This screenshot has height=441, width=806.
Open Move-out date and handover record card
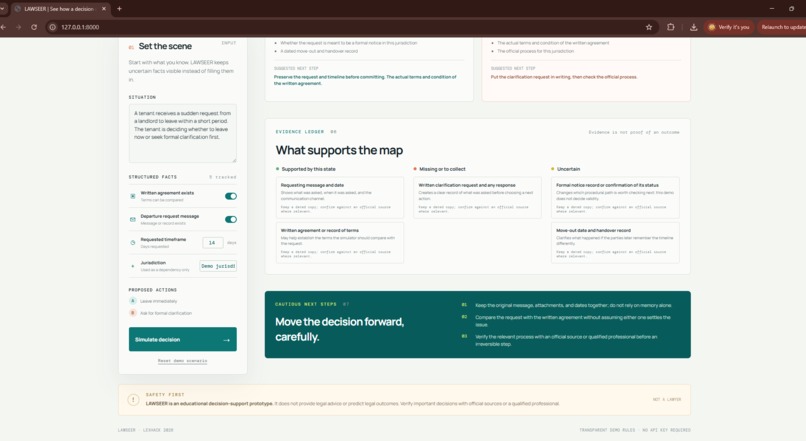pos(615,243)
